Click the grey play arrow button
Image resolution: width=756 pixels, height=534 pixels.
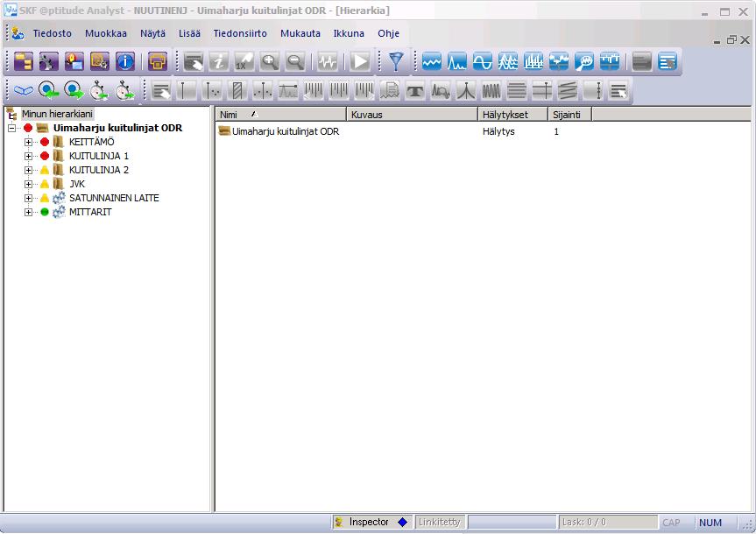pos(360,61)
